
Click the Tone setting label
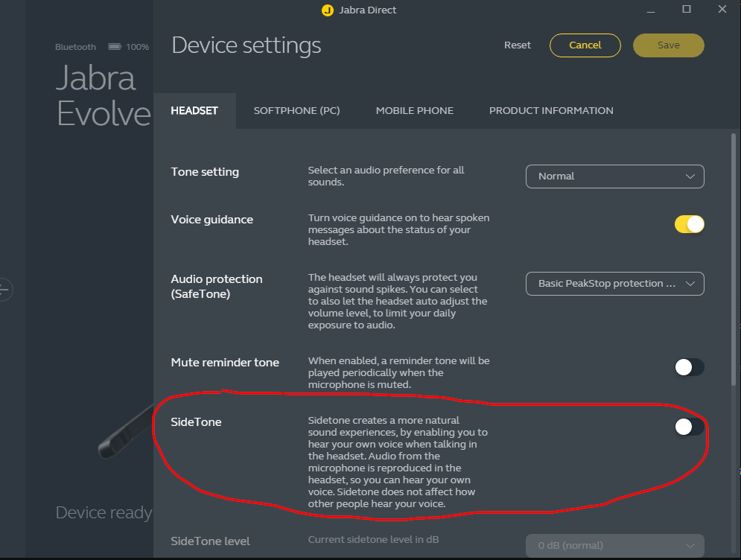[x=205, y=171]
